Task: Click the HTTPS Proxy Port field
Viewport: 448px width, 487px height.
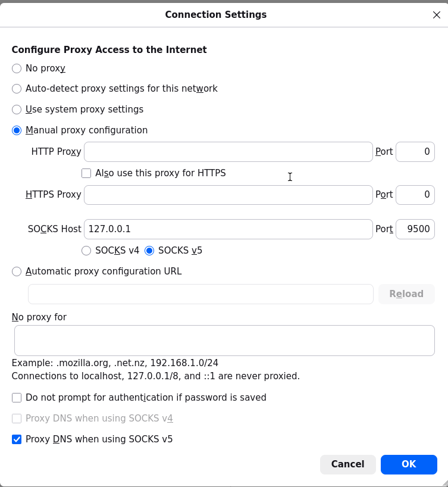Action: click(x=415, y=195)
